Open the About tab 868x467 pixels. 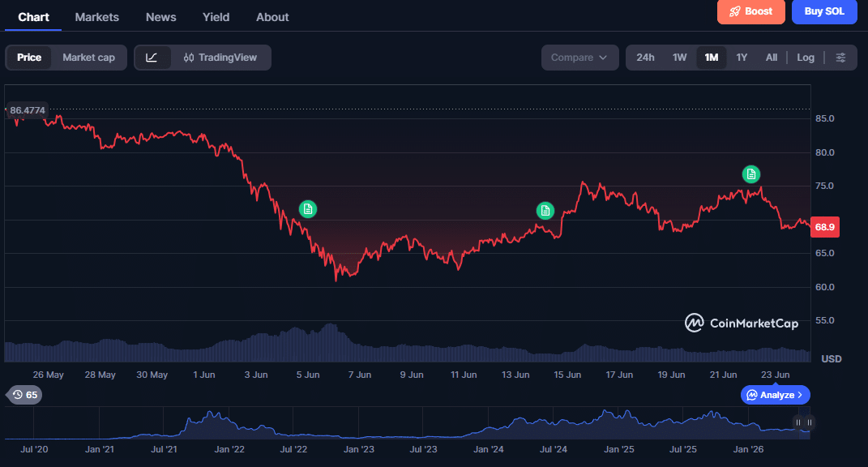pos(272,17)
